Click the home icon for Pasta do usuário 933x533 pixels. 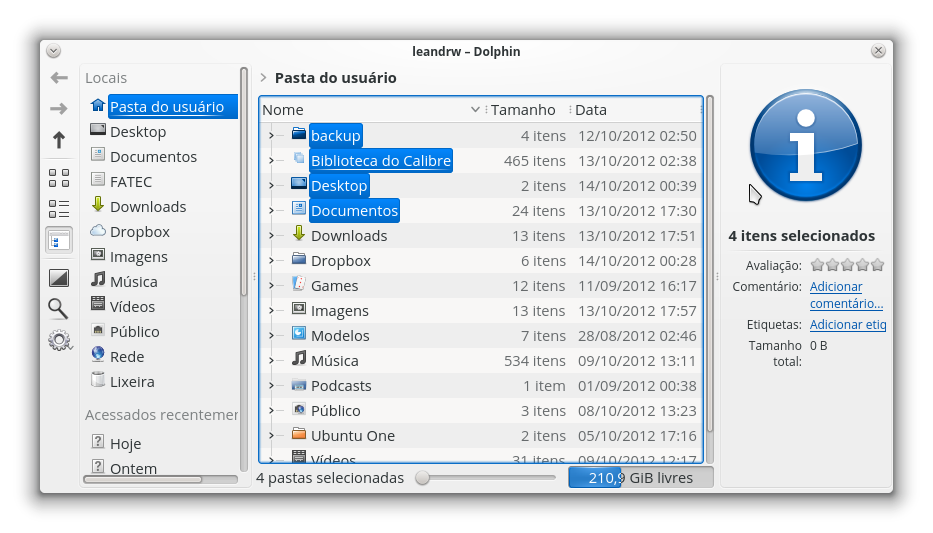(98, 105)
